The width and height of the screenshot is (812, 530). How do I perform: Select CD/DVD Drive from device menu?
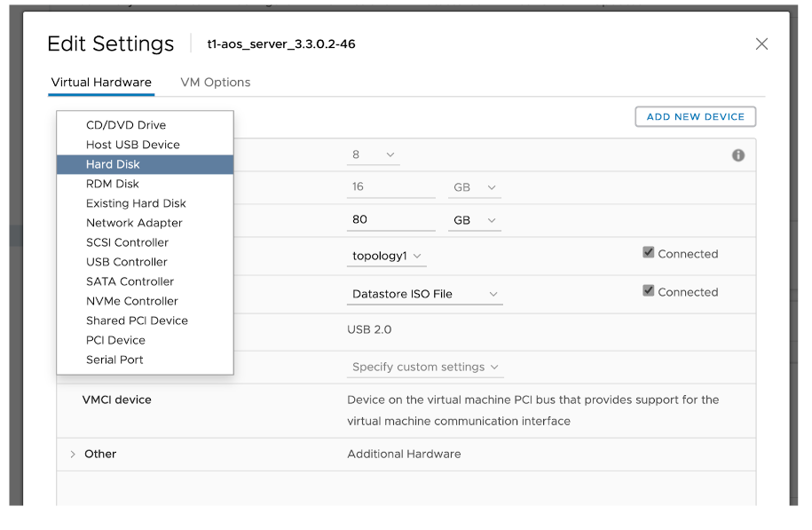[x=126, y=125]
